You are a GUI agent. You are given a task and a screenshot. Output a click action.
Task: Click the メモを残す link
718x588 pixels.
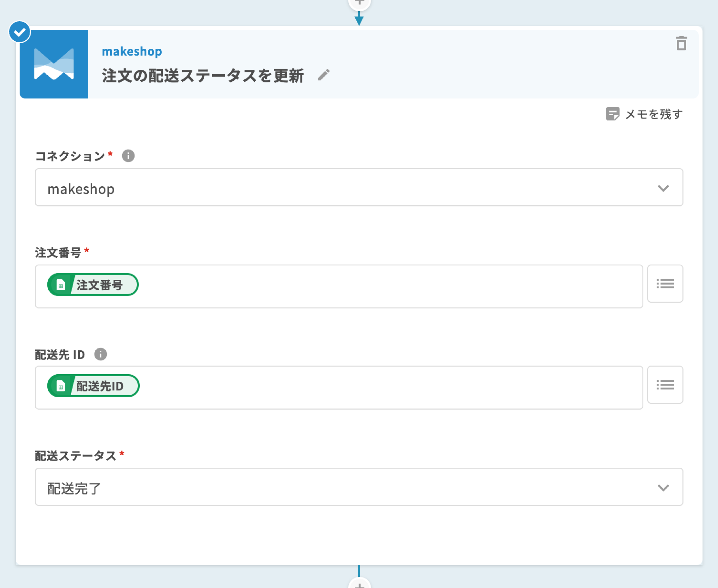pyautogui.click(x=654, y=114)
